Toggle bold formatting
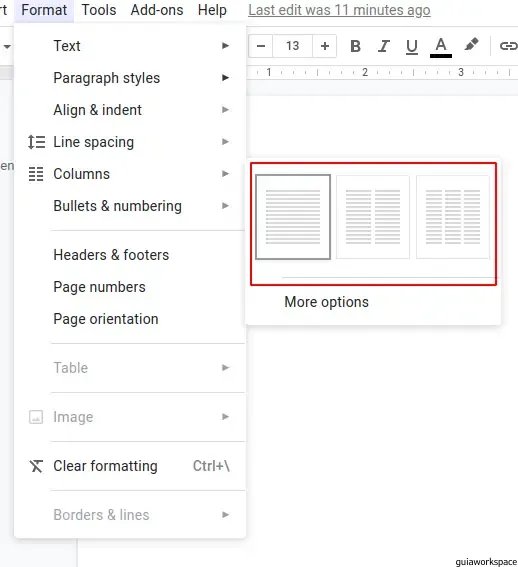This screenshot has height=567, width=518. tap(355, 46)
